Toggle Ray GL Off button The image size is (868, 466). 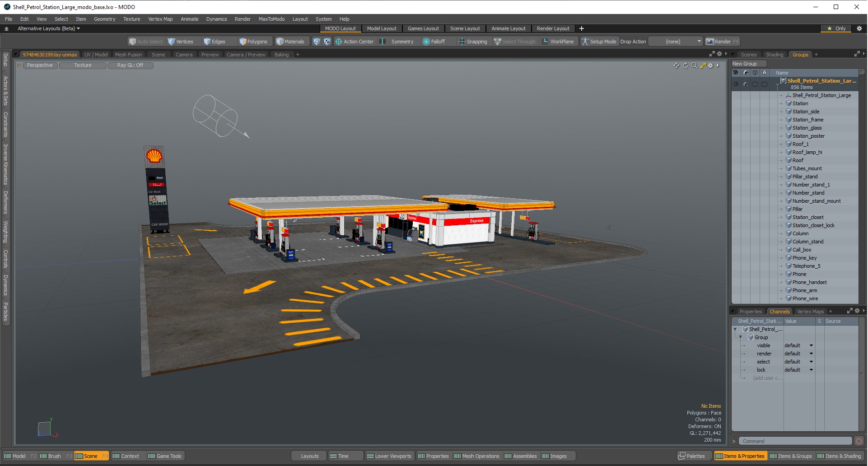pos(131,65)
